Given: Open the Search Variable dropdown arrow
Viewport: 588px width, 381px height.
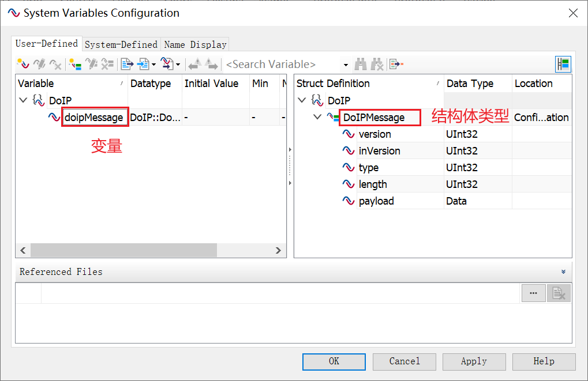Looking at the screenshot, I should [346, 65].
